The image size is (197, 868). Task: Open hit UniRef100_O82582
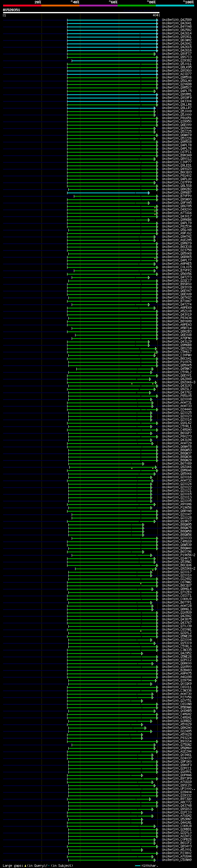[177, 30]
